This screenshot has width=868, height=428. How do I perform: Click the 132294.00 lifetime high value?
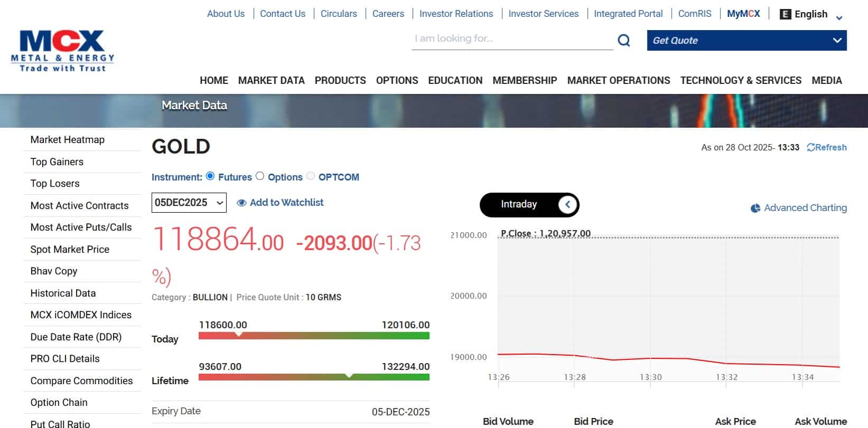[x=406, y=367]
